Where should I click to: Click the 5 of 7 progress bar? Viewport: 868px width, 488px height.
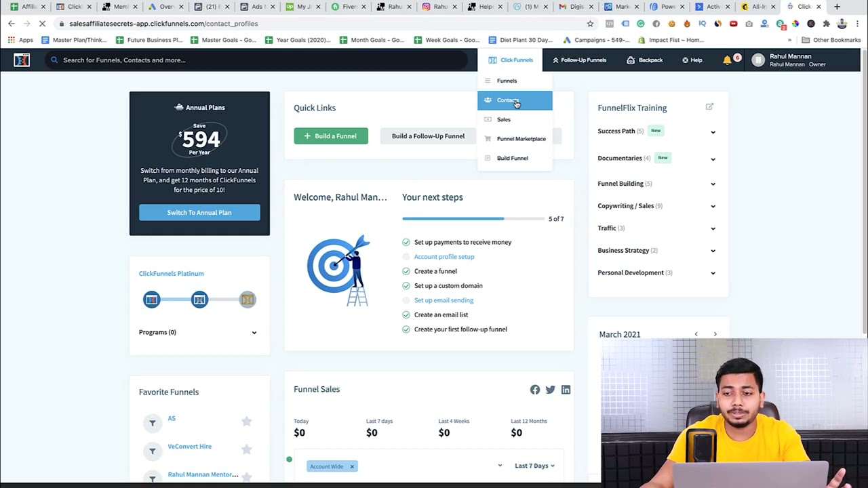click(x=473, y=219)
